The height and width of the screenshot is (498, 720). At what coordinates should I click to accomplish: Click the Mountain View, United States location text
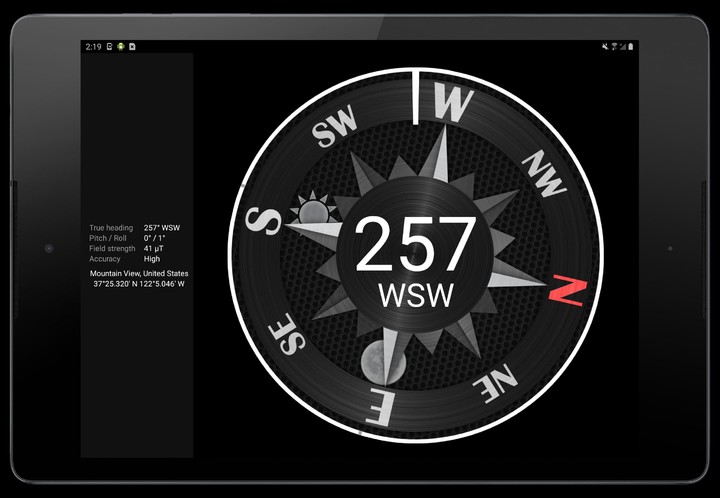tap(139, 274)
